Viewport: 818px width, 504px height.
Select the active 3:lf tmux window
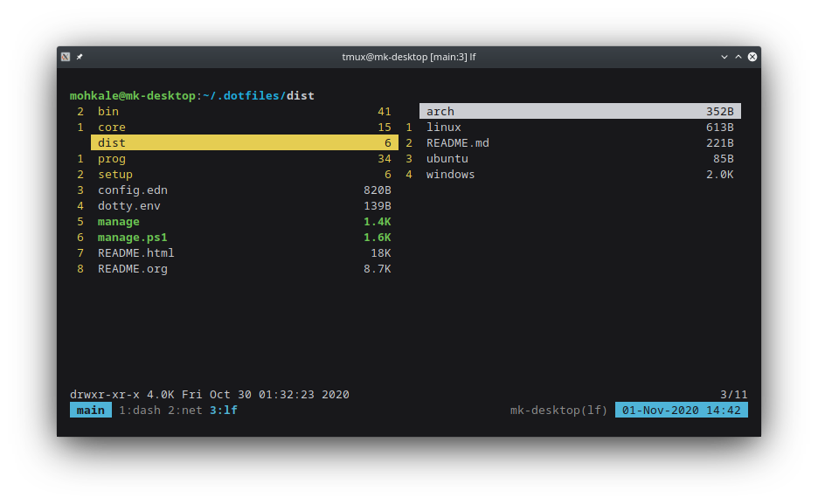click(224, 411)
